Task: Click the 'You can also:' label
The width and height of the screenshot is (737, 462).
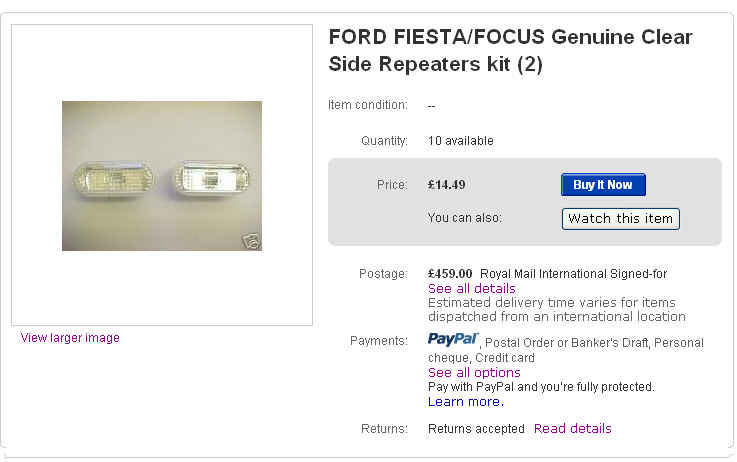Action: pyautogui.click(x=464, y=218)
